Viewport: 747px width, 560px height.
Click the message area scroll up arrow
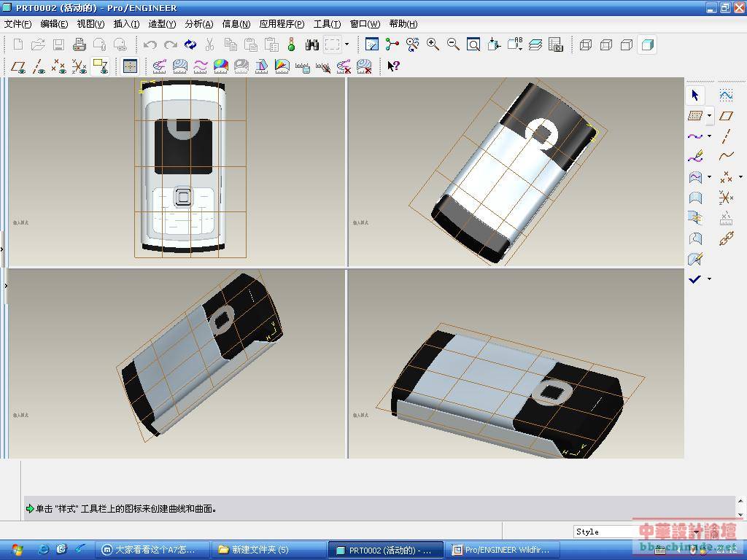(x=740, y=501)
